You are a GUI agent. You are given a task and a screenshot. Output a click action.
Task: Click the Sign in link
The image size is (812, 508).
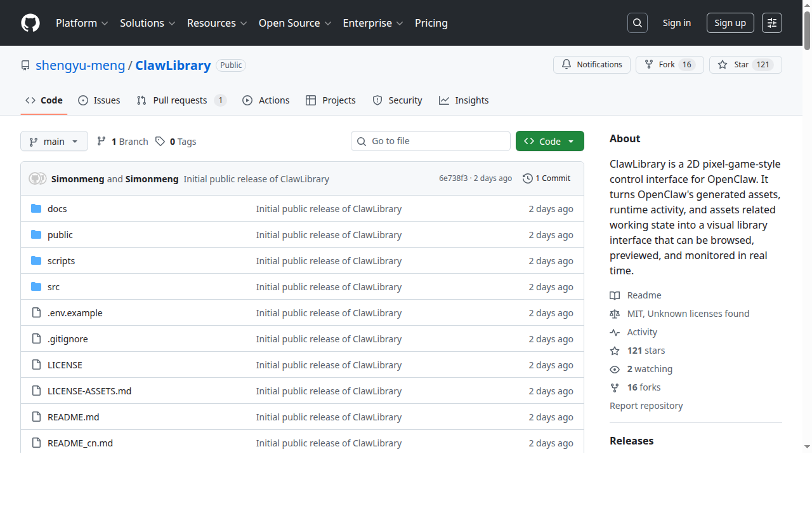coord(677,23)
